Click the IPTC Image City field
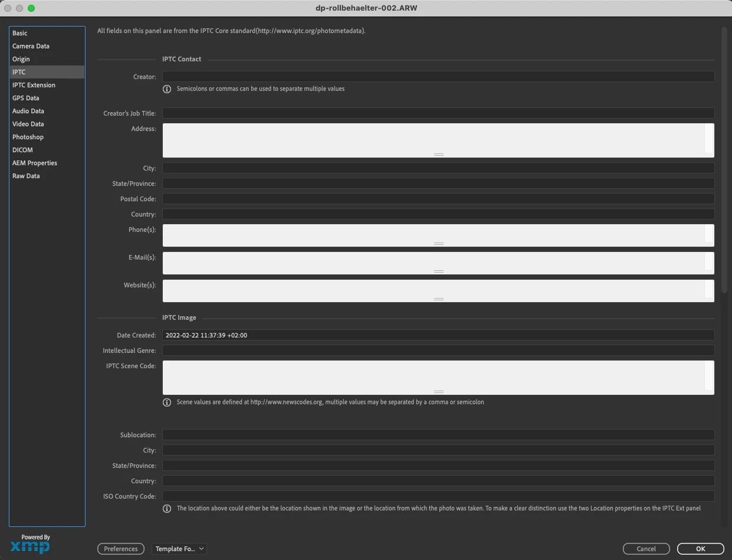 (438, 450)
